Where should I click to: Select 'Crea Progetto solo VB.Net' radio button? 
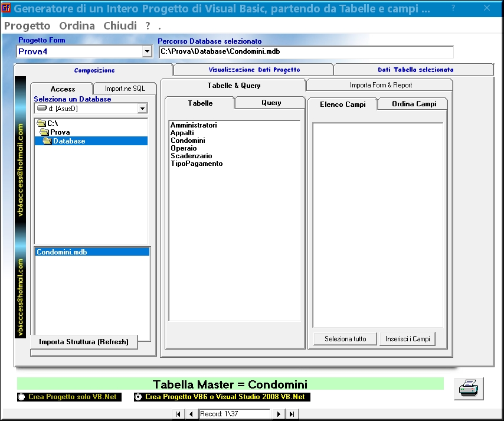[21, 397]
